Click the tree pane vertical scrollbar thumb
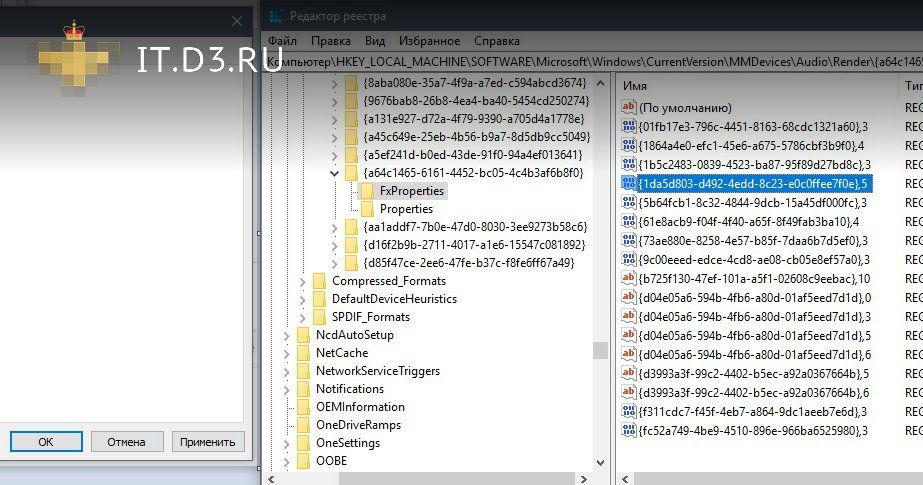The image size is (923, 485). coord(600,350)
